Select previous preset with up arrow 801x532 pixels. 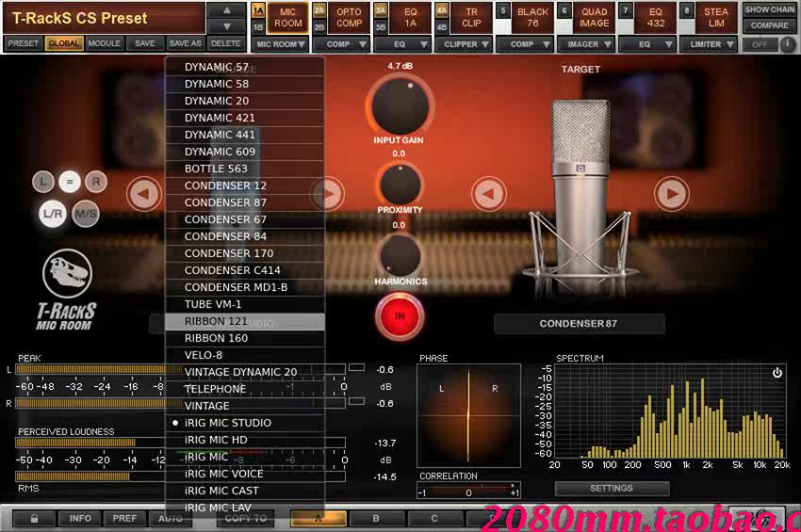pos(227,10)
